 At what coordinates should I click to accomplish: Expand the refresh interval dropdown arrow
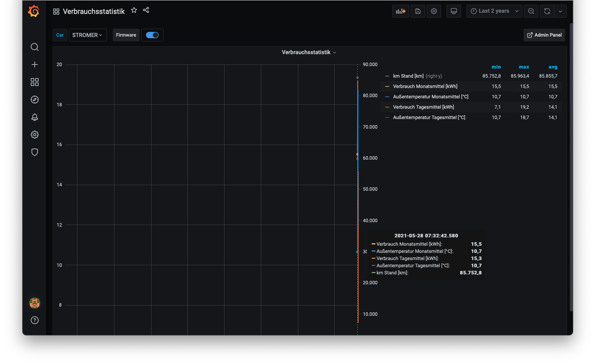(x=560, y=11)
